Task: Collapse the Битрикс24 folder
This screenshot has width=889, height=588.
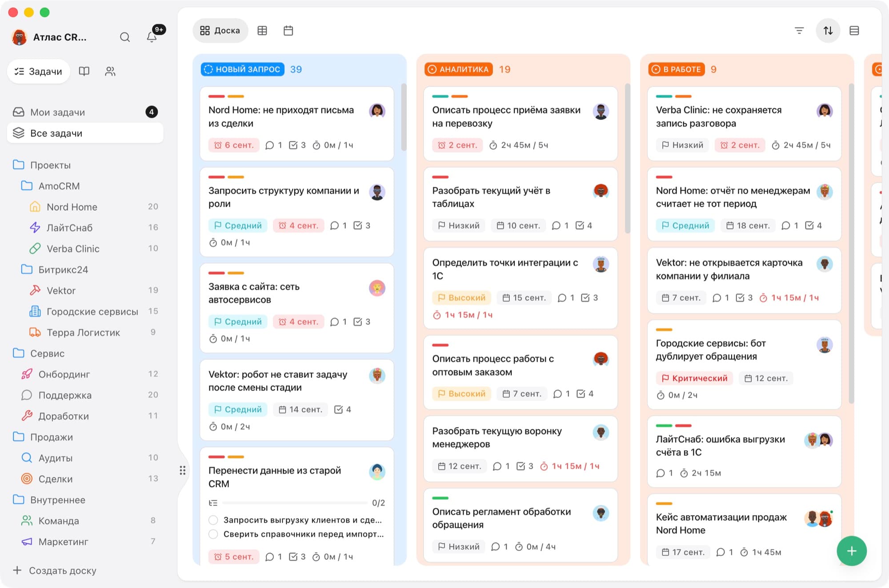Action: click(x=27, y=269)
